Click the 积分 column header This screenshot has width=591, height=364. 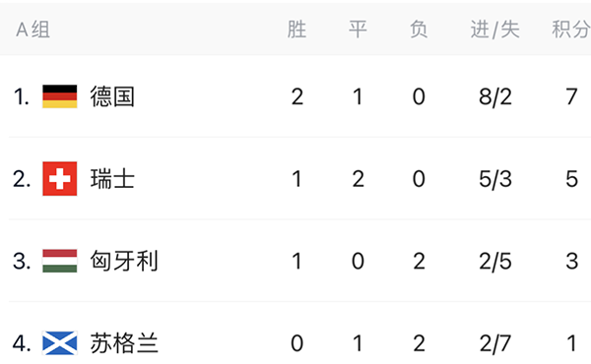(x=571, y=30)
